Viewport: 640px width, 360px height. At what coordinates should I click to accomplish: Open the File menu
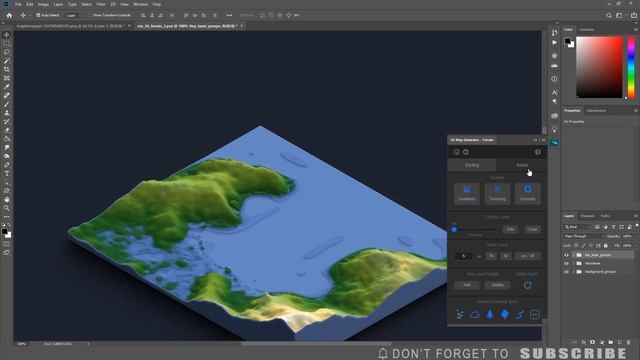click(x=18, y=4)
